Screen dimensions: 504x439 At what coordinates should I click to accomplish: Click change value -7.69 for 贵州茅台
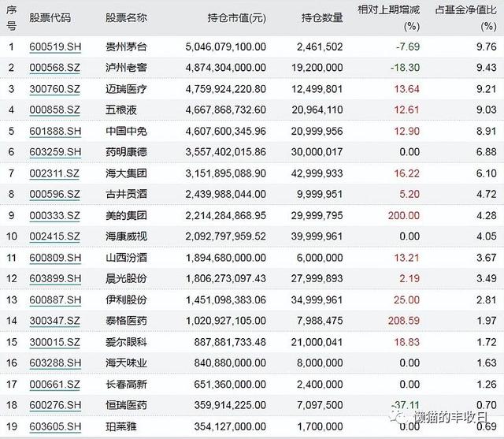(408, 47)
